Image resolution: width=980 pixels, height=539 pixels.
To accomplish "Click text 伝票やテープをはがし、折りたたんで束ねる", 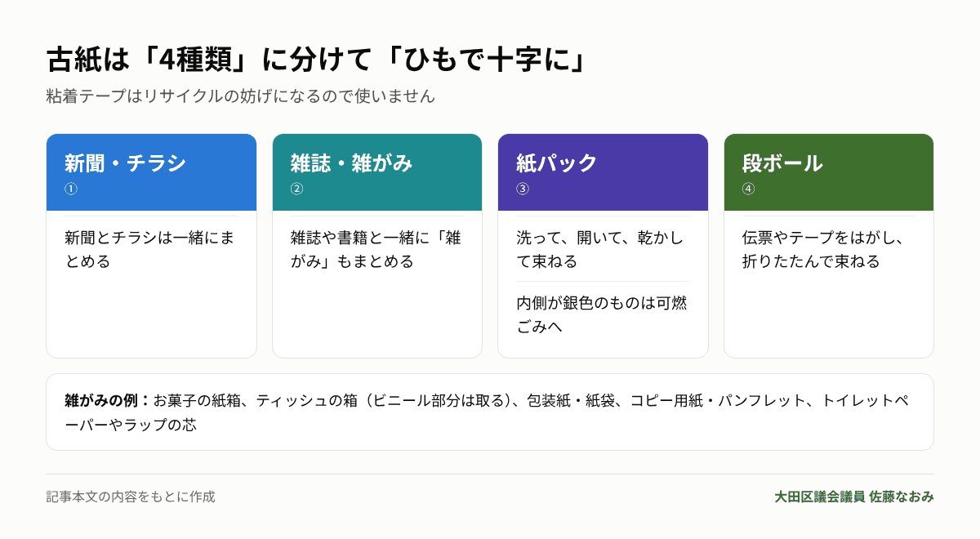I will pyautogui.click(x=823, y=250).
